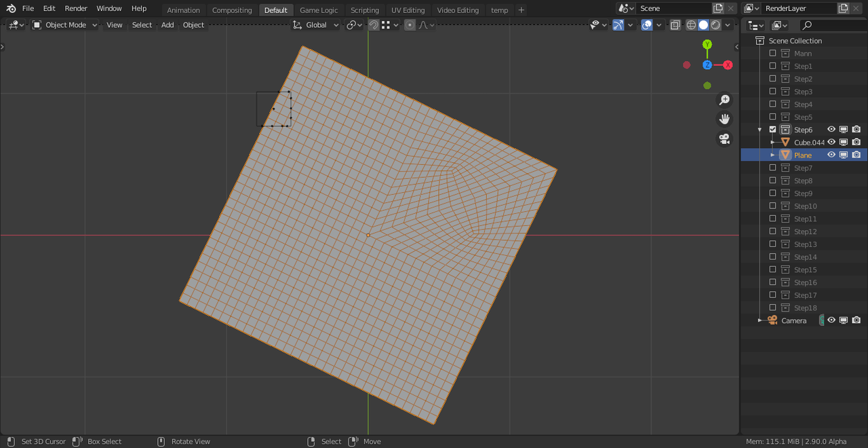Image resolution: width=868 pixels, height=448 pixels.
Task: Open the viewport View menu
Action: (x=115, y=25)
